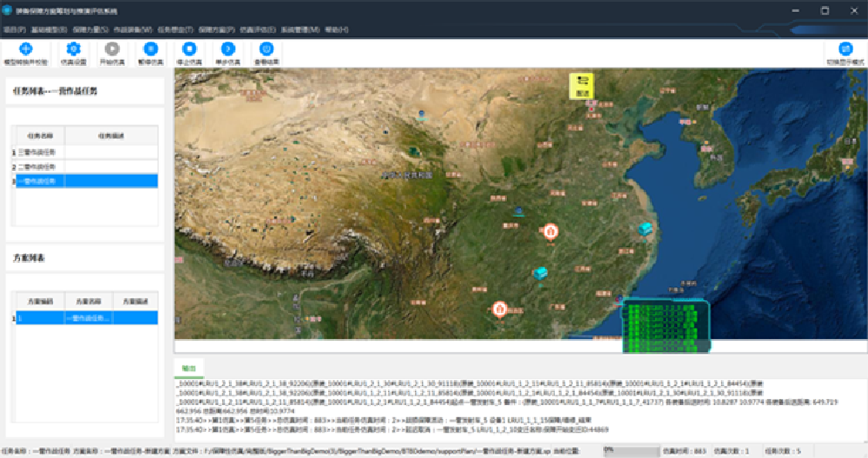
Task: Click 切换显示模式 icon at top right
Action: point(845,49)
